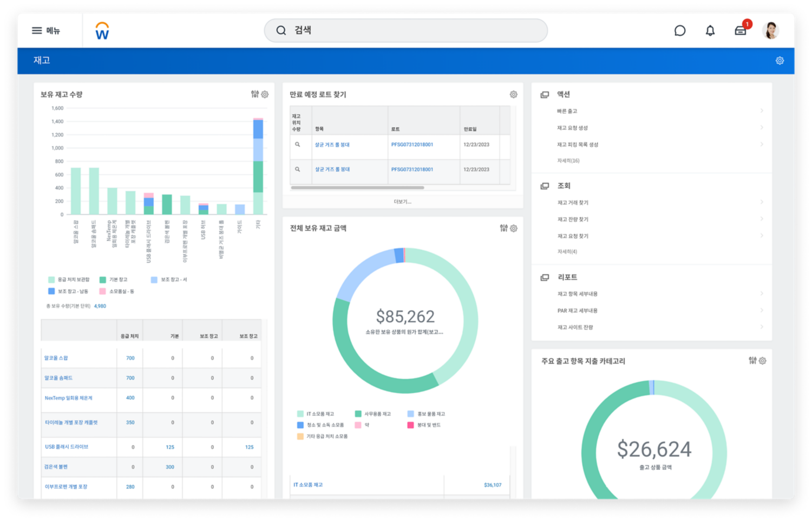Open filter sliders icon on 보유 재고 수량
Screen dimensions: 812x521
click(x=255, y=94)
